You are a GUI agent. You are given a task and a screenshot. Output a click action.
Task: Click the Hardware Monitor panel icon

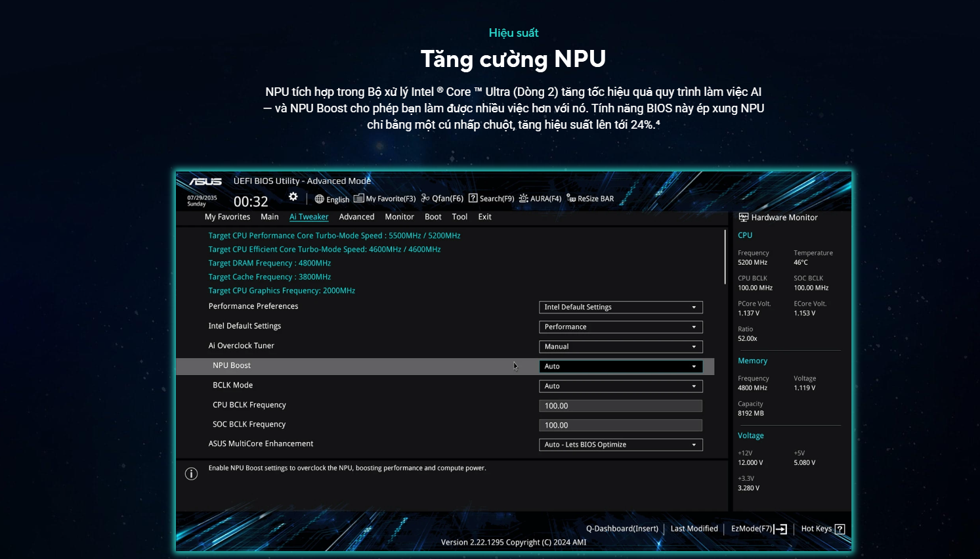pos(744,217)
